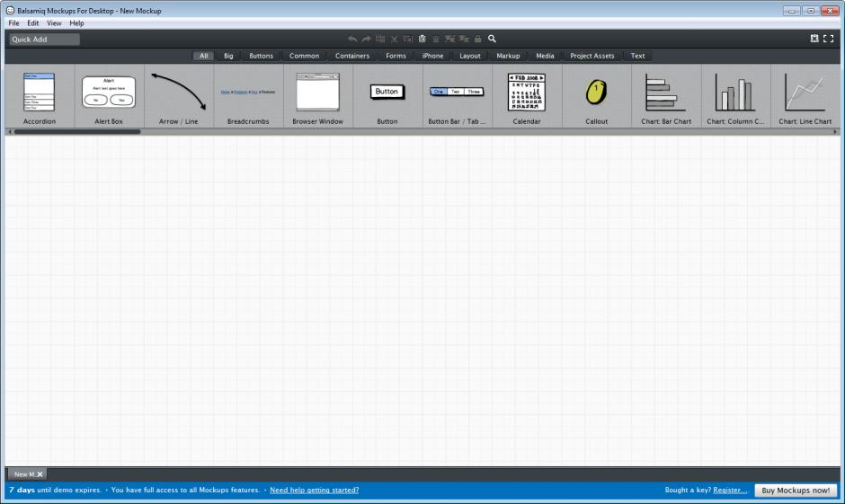The height and width of the screenshot is (504, 845).
Task: Click the Balsamiq smiley icon in the title bar
Action: coord(10,10)
